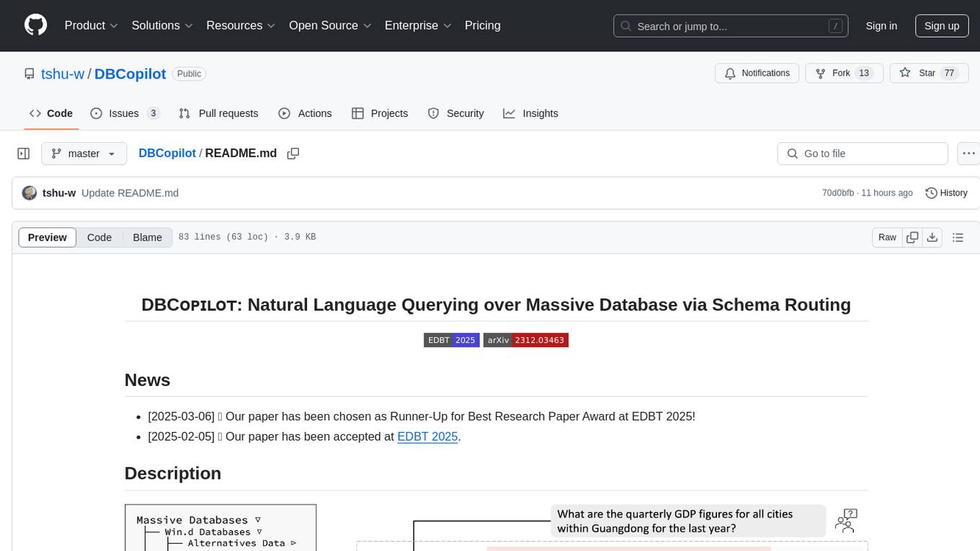This screenshot has width=980, height=551.
Task: Fork the repository
Action: tap(845, 74)
